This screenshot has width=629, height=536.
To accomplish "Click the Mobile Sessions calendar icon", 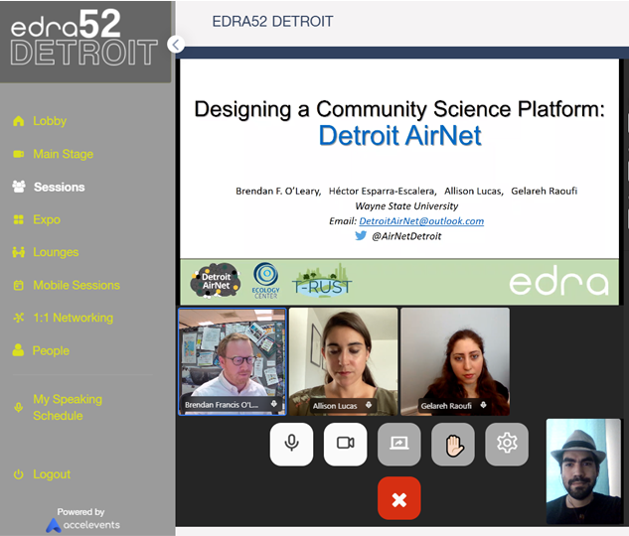I will [18, 285].
